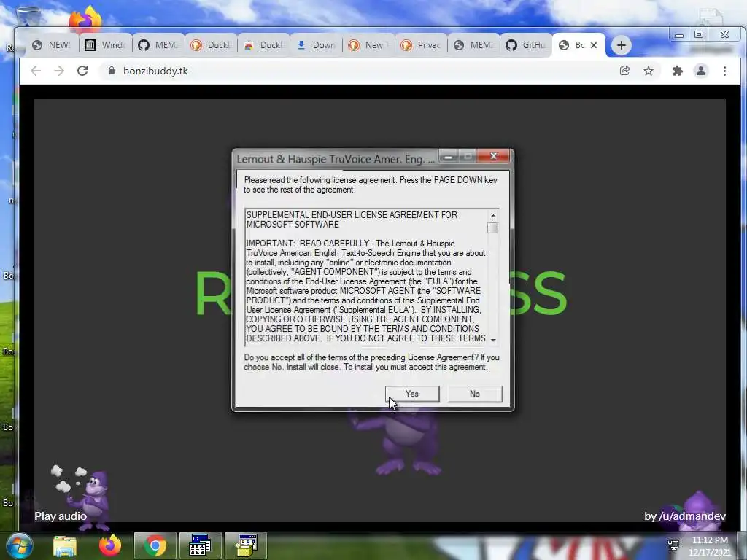The width and height of the screenshot is (747, 560).
Task: Switch to the New Tab tab
Action: [368, 45]
